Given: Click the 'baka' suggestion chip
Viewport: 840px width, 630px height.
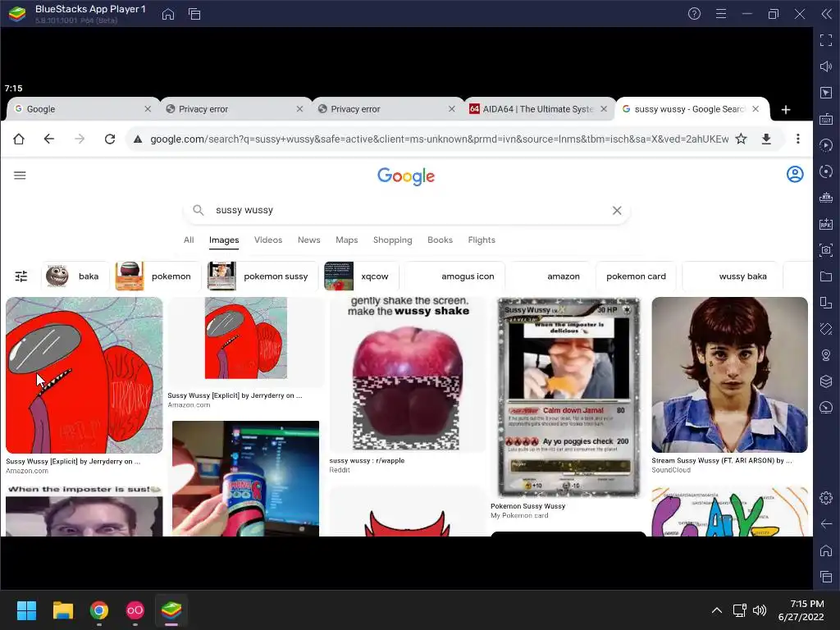Looking at the screenshot, I should click(75, 276).
